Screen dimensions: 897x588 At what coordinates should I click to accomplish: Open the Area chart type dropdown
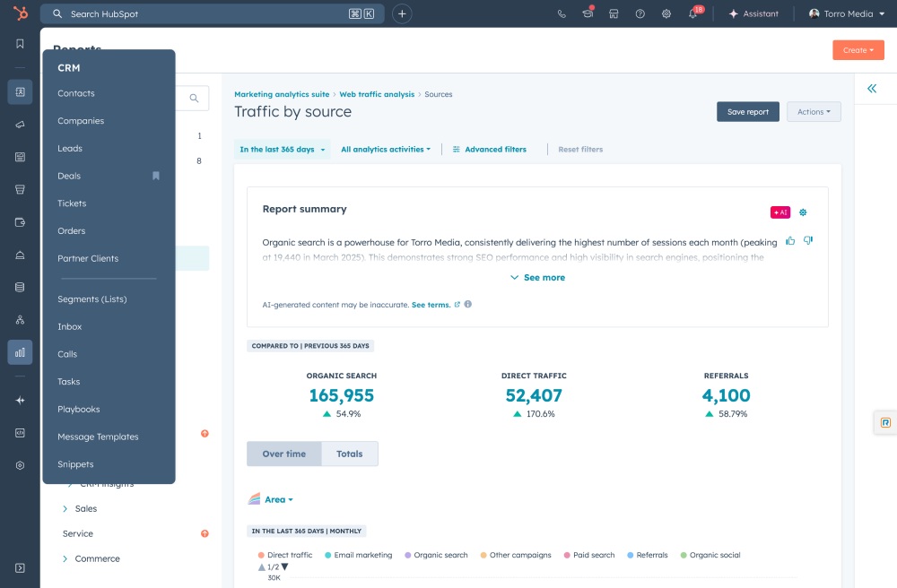272,499
